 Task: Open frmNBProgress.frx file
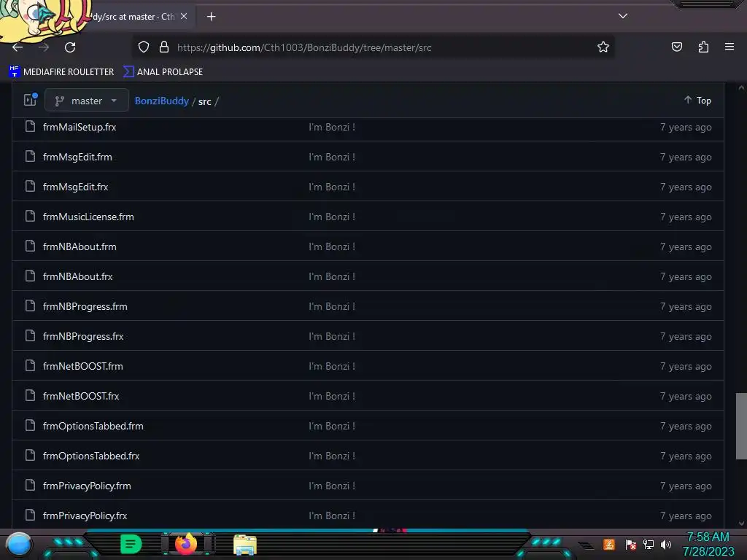[83, 337]
